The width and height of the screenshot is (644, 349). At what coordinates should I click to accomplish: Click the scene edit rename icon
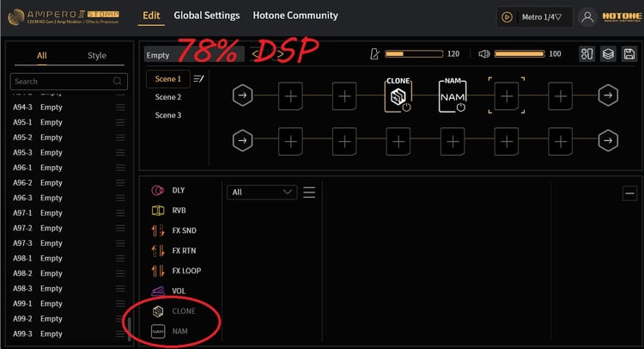(198, 78)
